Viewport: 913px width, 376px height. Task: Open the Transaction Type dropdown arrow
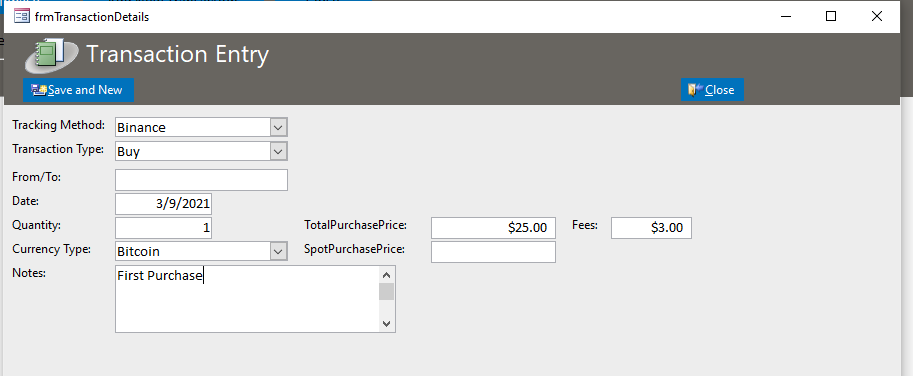(x=279, y=151)
